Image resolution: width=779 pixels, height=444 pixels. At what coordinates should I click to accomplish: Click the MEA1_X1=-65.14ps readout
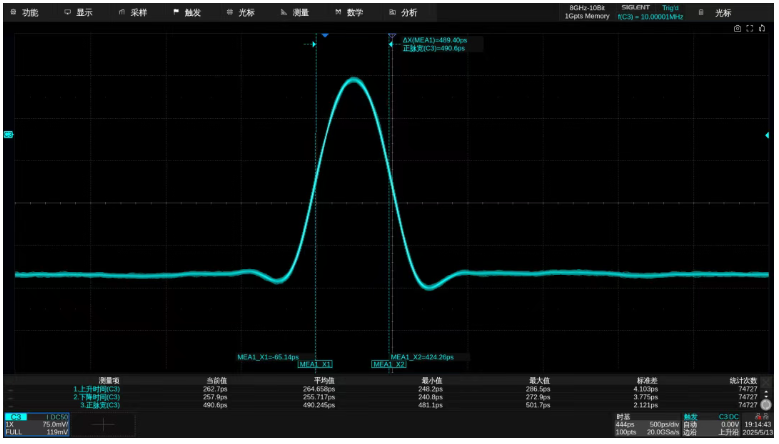point(268,357)
